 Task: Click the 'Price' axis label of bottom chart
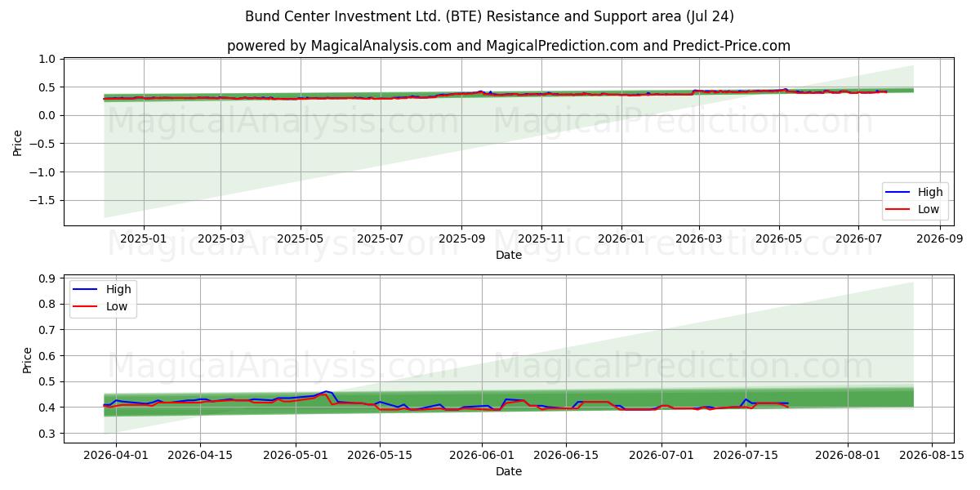(28, 360)
